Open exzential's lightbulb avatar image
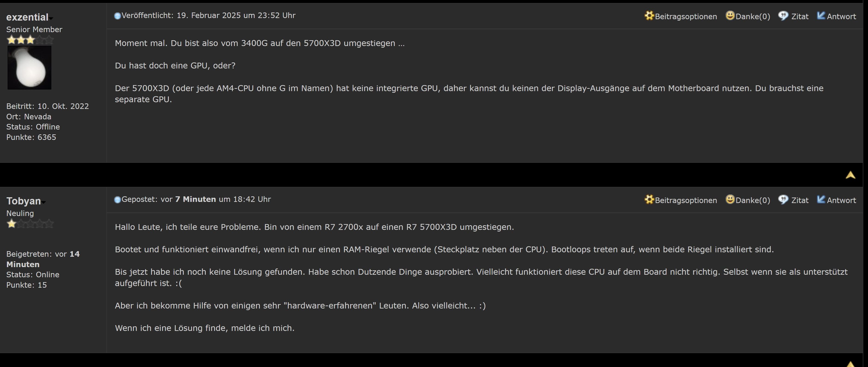 (29, 68)
